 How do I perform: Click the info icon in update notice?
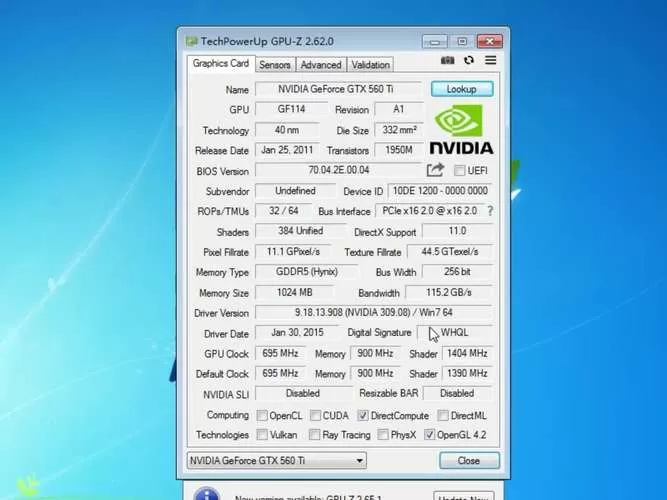[207, 494]
